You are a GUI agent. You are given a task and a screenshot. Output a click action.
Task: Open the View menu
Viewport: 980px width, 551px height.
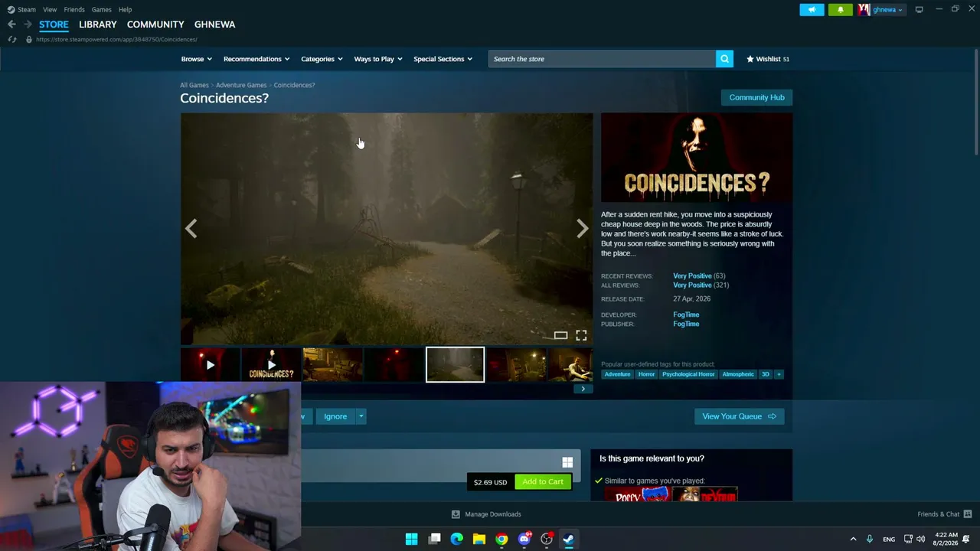pyautogui.click(x=50, y=9)
